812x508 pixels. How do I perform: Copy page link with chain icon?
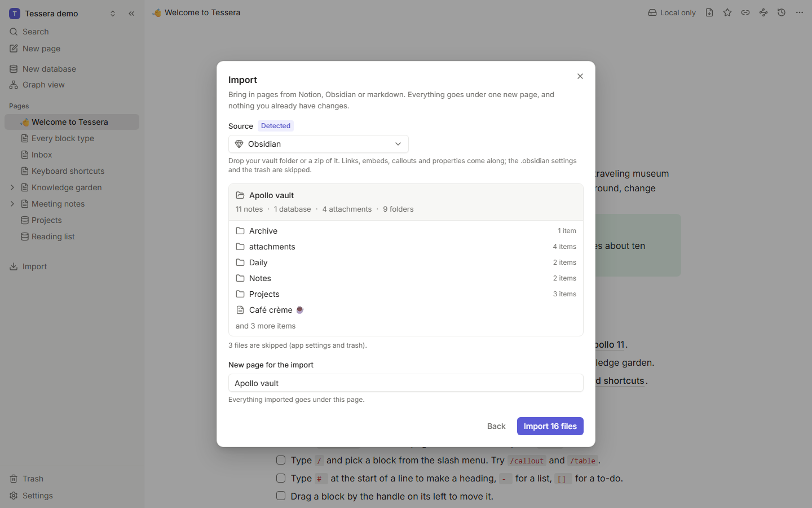point(745,12)
